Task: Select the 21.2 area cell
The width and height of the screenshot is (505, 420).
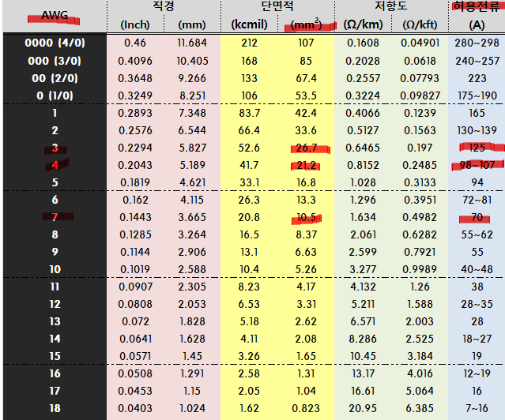Action: pyautogui.click(x=306, y=165)
